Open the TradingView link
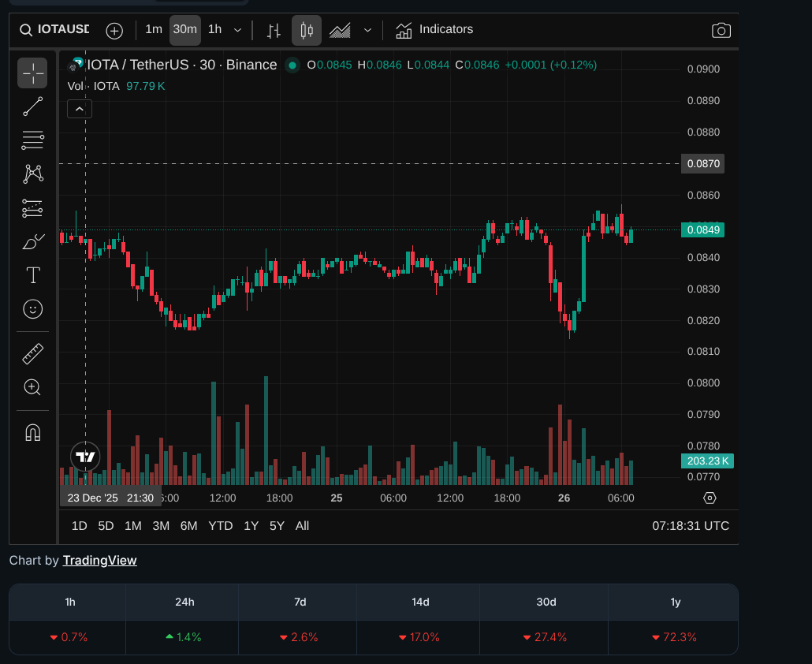 (x=99, y=561)
